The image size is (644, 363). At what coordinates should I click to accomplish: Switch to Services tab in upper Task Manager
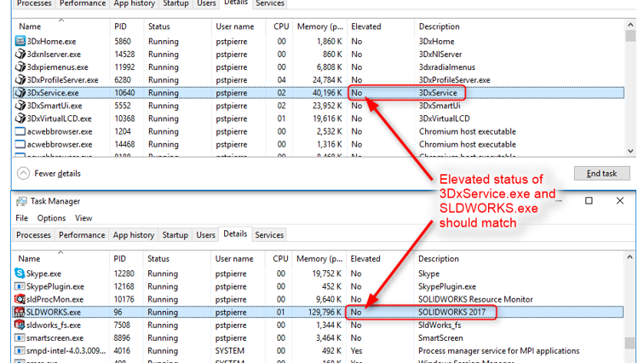pyautogui.click(x=270, y=3)
